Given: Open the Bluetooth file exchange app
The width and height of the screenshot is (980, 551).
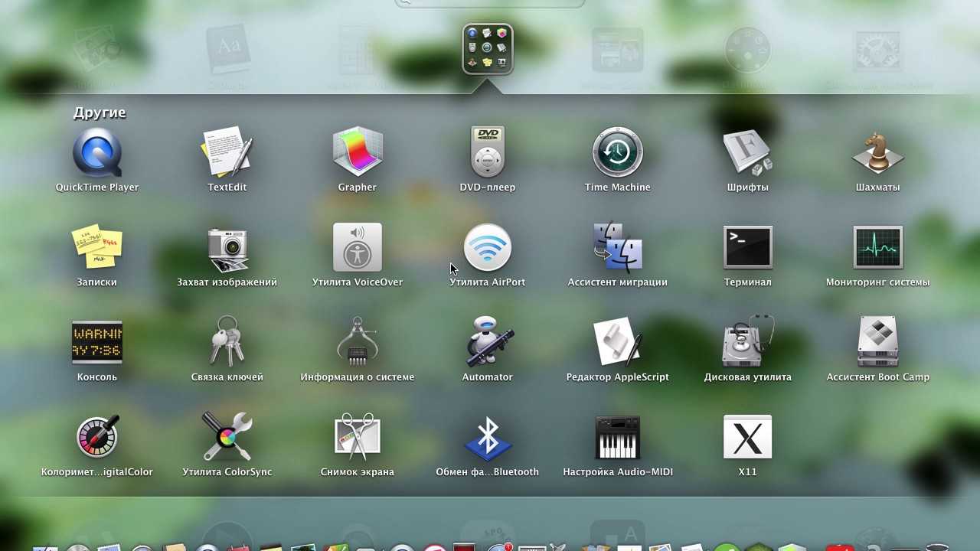Looking at the screenshot, I should point(488,437).
